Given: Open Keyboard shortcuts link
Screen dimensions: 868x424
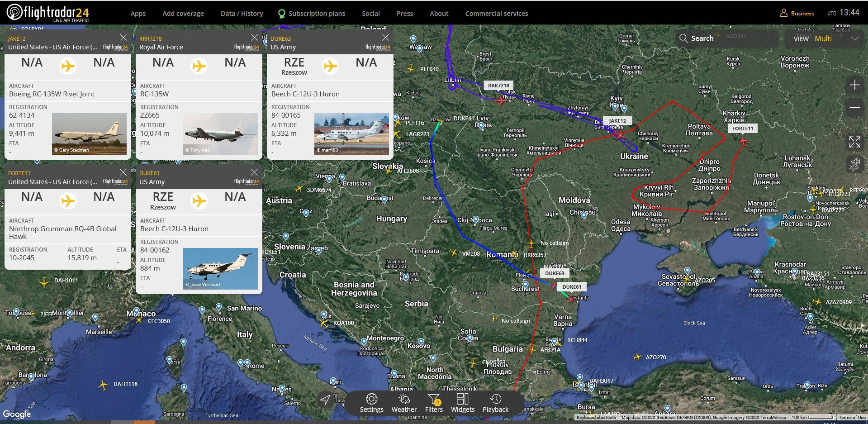Looking at the screenshot, I should tap(596, 418).
